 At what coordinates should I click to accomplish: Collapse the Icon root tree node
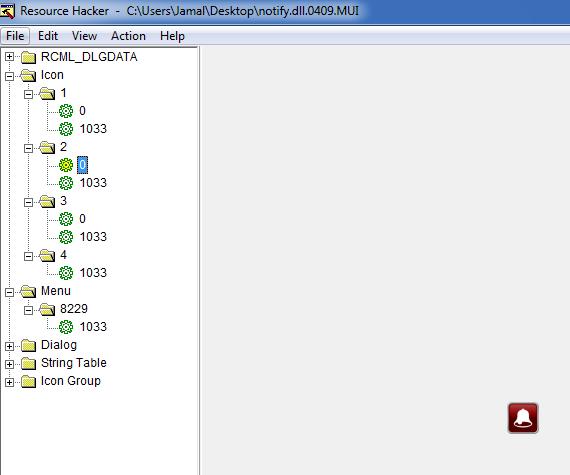[9, 76]
